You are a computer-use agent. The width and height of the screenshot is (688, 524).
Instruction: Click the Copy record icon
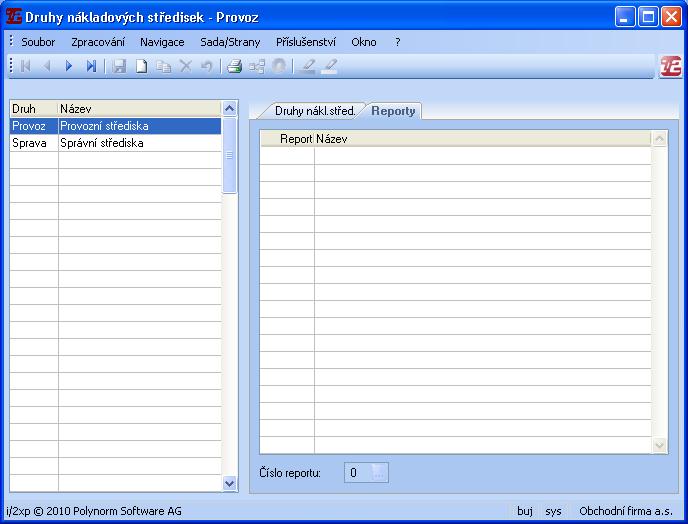pyautogui.click(x=164, y=66)
